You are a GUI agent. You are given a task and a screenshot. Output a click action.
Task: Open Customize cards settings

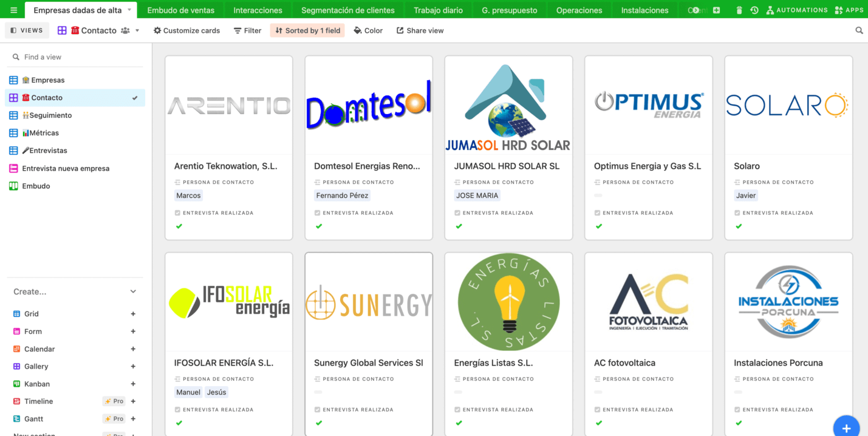pos(186,30)
